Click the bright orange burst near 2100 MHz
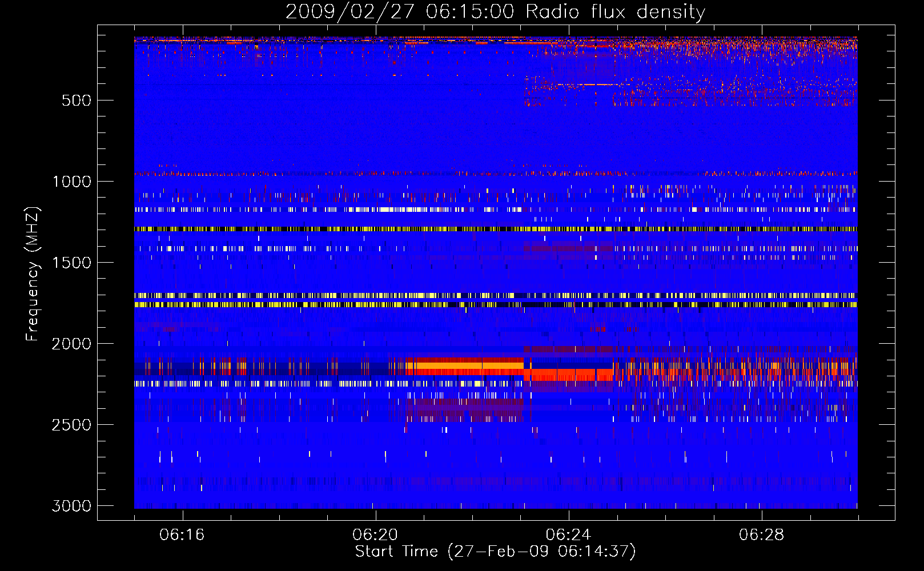The height and width of the screenshot is (571, 924). [x=464, y=365]
